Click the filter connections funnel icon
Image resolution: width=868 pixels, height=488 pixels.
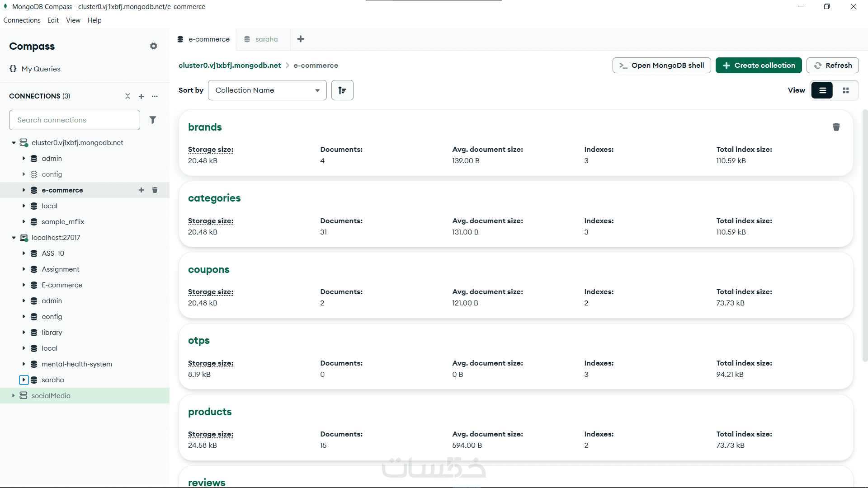pos(153,120)
